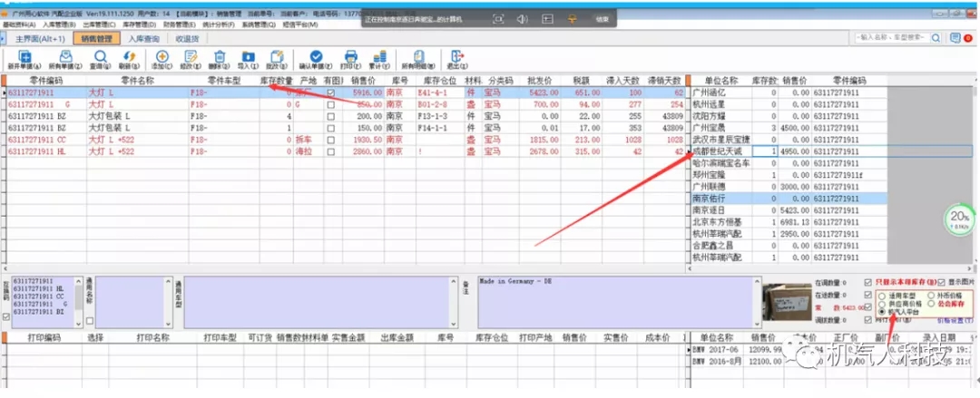The image size is (980, 398).
Task: Click the 确认单据 (confirm order) checkmark icon
Action: click(x=316, y=56)
